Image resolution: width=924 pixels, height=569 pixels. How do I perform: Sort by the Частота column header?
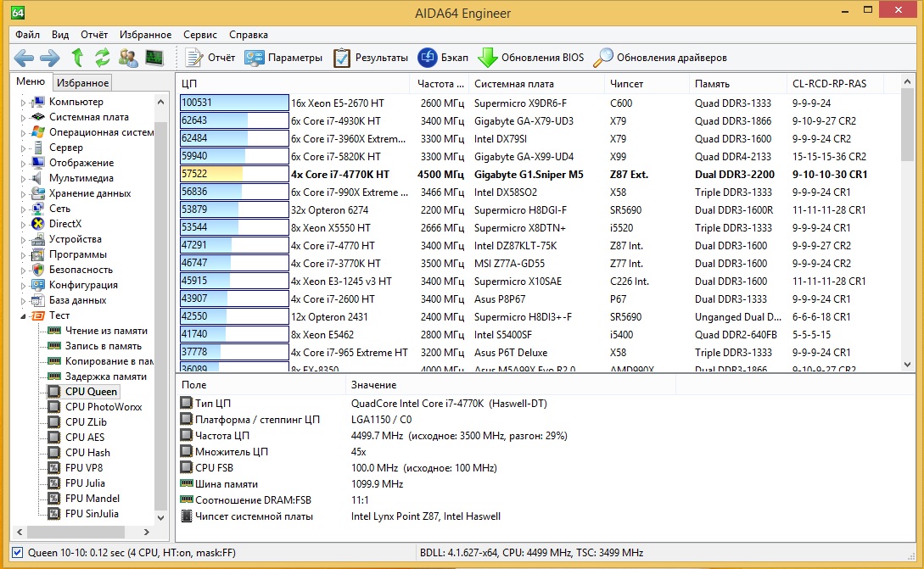tap(440, 84)
